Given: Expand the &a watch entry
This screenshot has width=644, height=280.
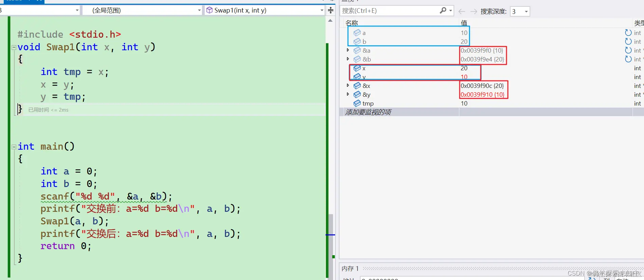Looking at the screenshot, I should (348, 50).
